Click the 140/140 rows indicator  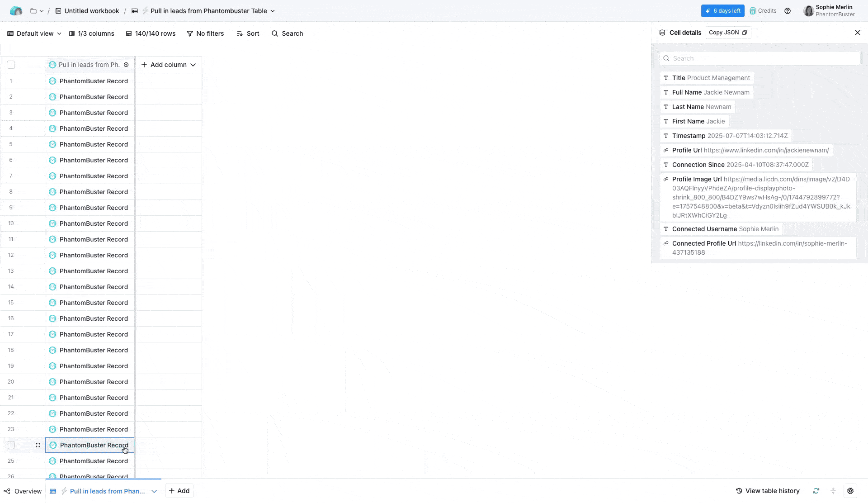(151, 33)
